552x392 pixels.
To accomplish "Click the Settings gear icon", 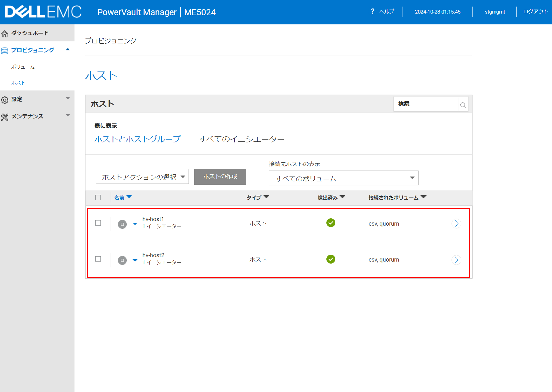I will click(x=5, y=100).
